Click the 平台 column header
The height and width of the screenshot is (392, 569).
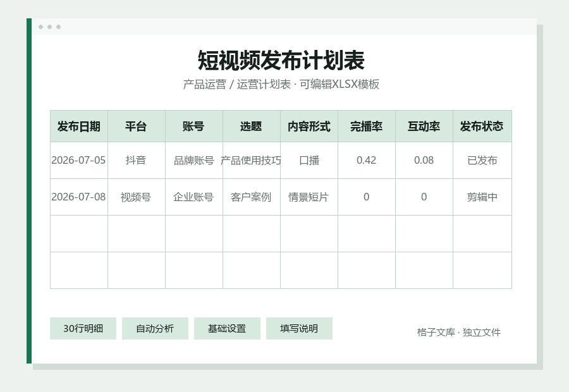[137, 126]
